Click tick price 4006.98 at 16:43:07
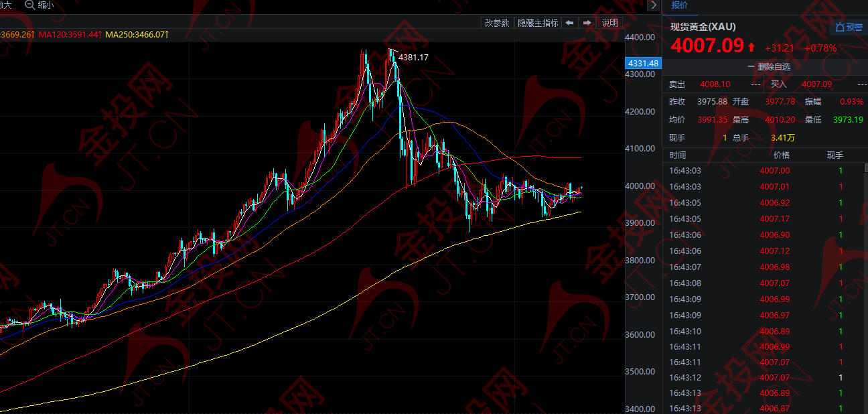The height and width of the screenshot is (414, 868). tap(775, 267)
